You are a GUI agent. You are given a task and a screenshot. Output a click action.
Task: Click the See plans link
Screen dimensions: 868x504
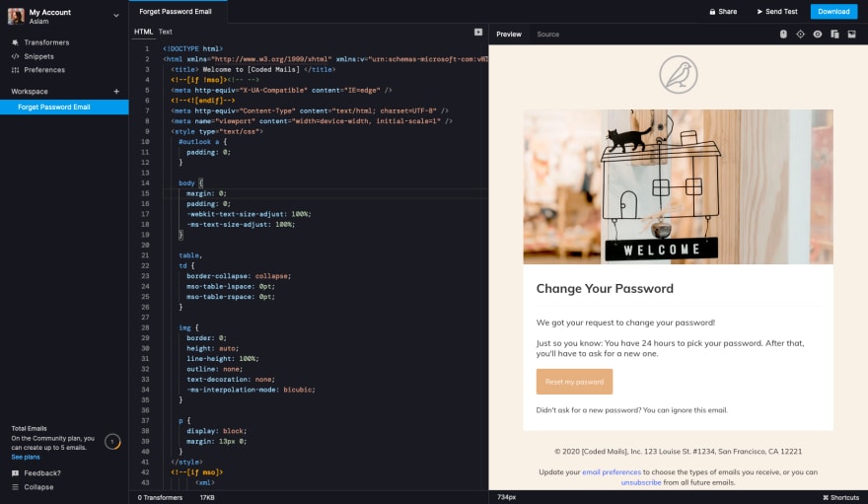(26, 457)
